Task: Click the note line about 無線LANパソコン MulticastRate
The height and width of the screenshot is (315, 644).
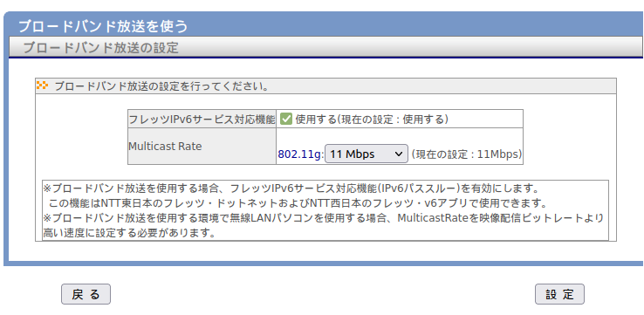Action: [324, 218]
